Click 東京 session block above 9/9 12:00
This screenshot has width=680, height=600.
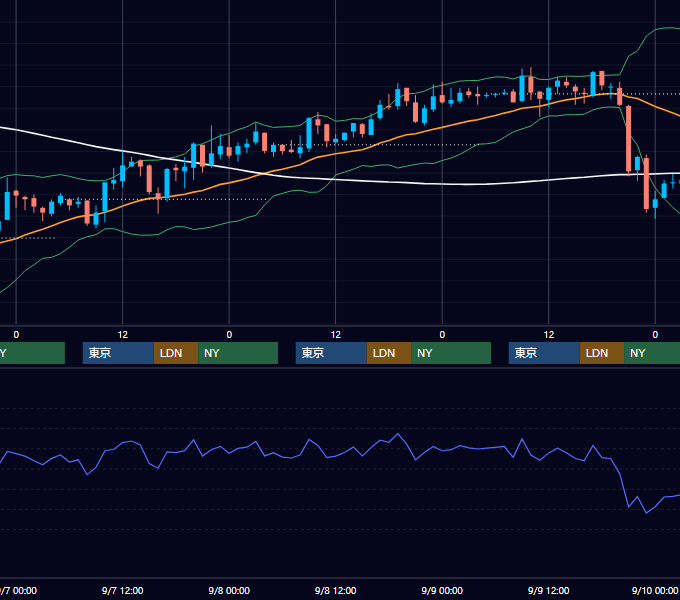[x=544, y=353]
